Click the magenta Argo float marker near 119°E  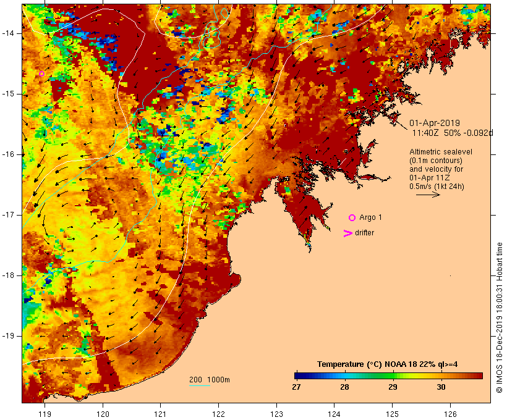click(41, 73)
